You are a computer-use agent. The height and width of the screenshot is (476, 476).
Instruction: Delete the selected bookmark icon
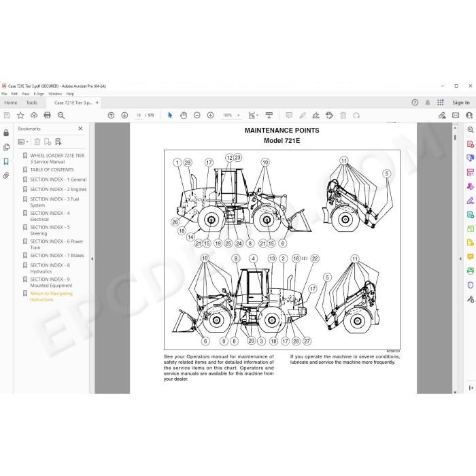(37, 141)
